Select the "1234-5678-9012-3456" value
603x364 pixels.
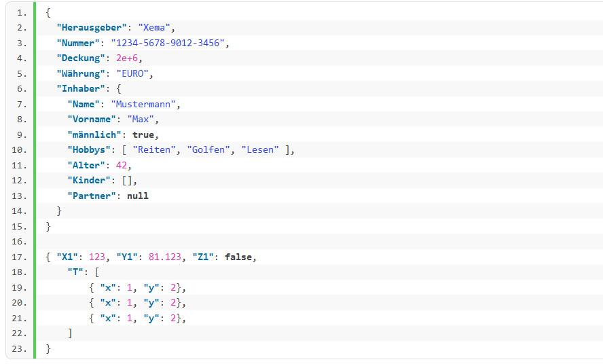[168, 43]
